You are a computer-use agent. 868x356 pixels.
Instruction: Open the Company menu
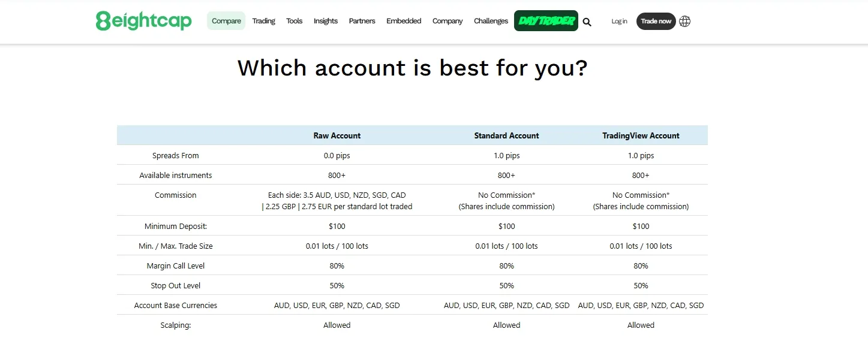pos(447,21)
